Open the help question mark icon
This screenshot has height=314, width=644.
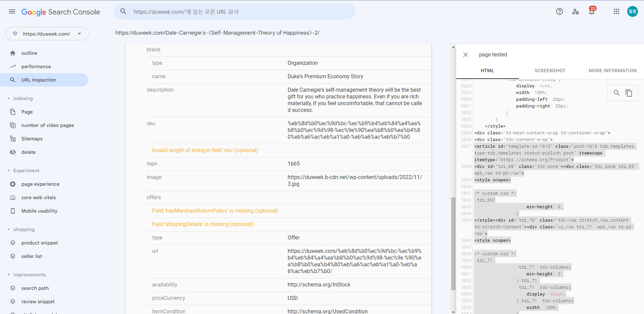[x=559, y=11]
